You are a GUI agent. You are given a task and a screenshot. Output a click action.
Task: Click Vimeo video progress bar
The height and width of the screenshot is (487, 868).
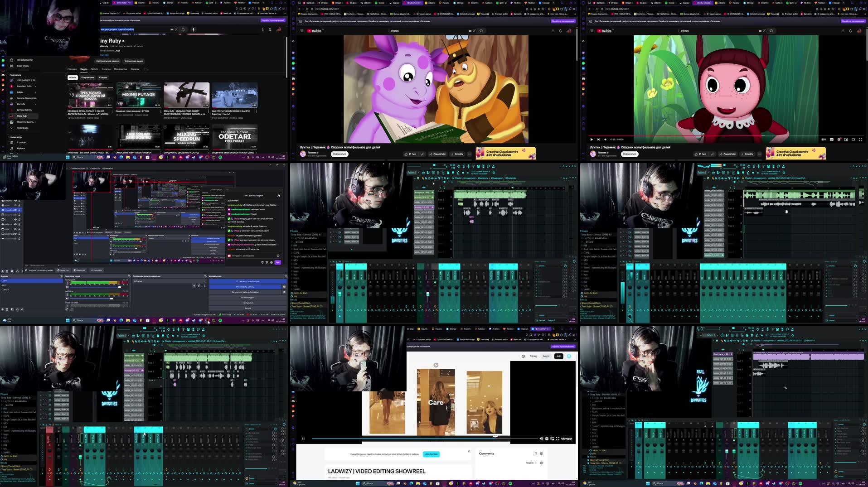click(424, 439)
